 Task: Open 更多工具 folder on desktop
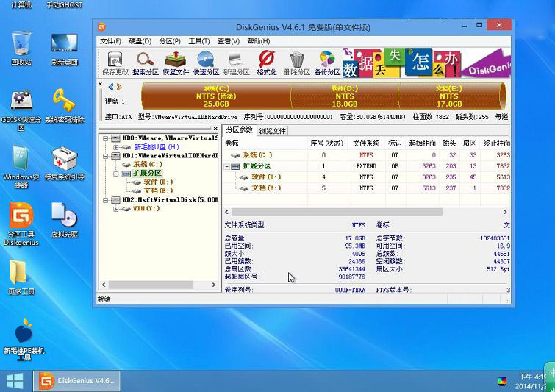(x=21, y=277)
